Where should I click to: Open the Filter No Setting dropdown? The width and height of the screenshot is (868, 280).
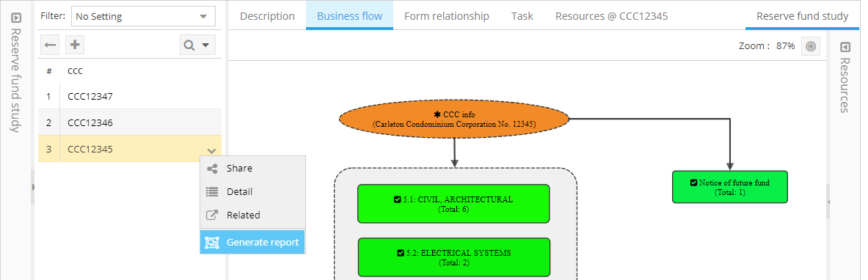(143, 17)
